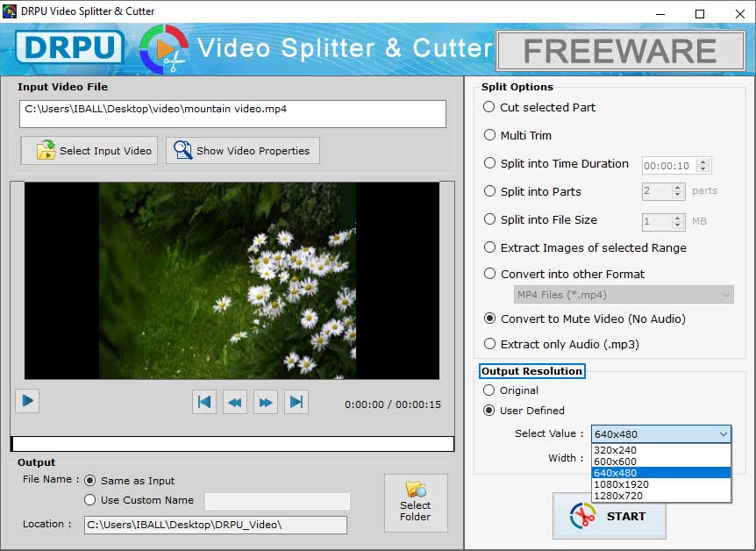The image size is (756, 551).
Task: Increase the number of parts
Action: pos(678,187)
